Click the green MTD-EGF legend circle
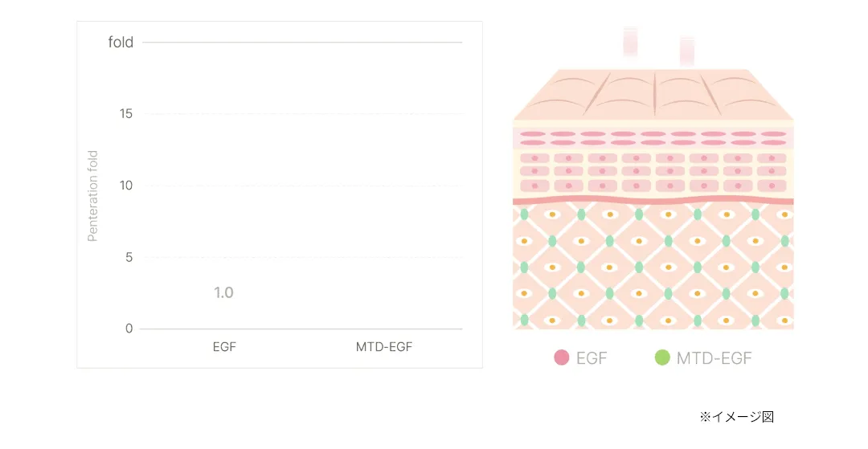Viewport: 868px width, 449px height. [x=662, y=357]
